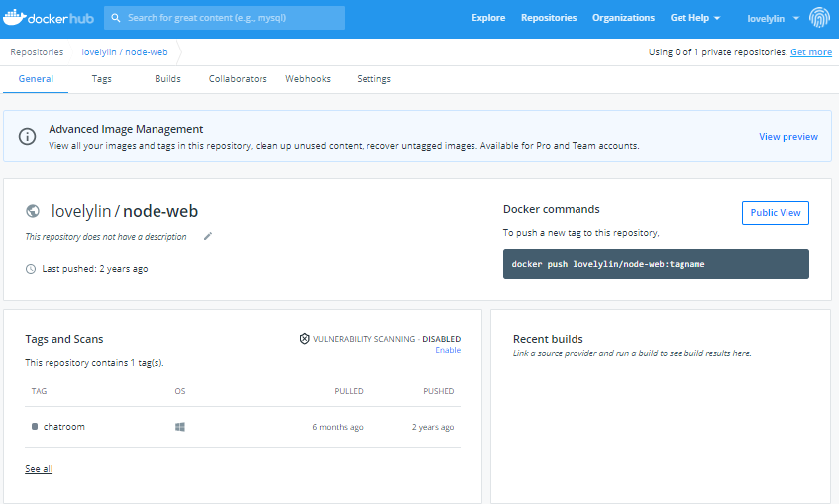
Task: Click the public globe icon beside lovelylin/node-web
Action: tap(33, 211)
